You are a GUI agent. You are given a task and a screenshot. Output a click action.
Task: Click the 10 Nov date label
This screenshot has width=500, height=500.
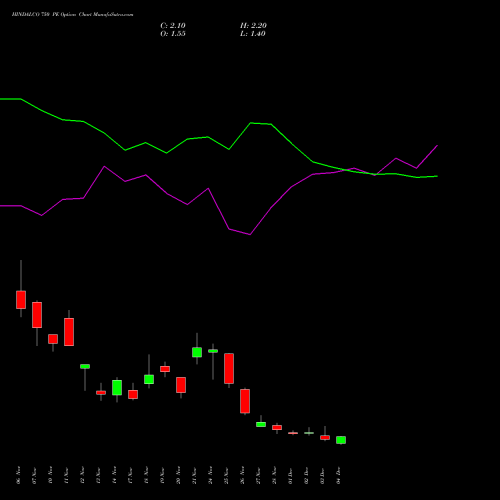[50, 475]
